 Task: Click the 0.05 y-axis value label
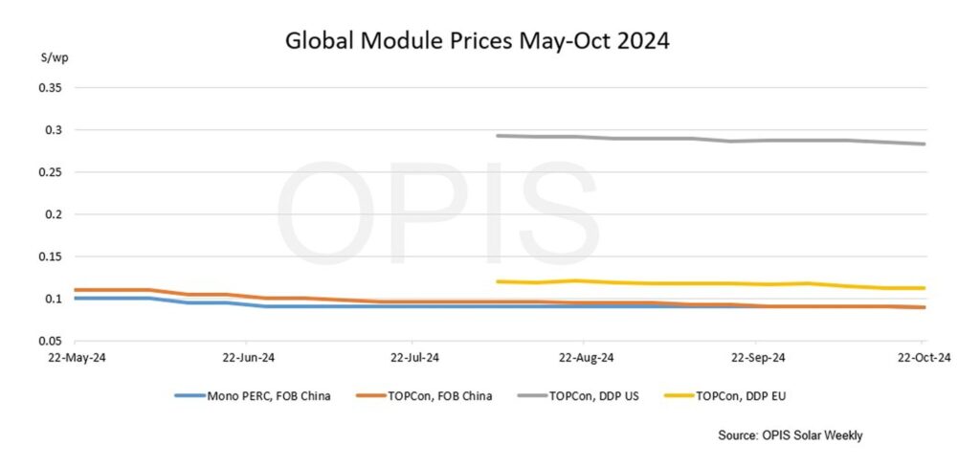(x=50, y=341)
